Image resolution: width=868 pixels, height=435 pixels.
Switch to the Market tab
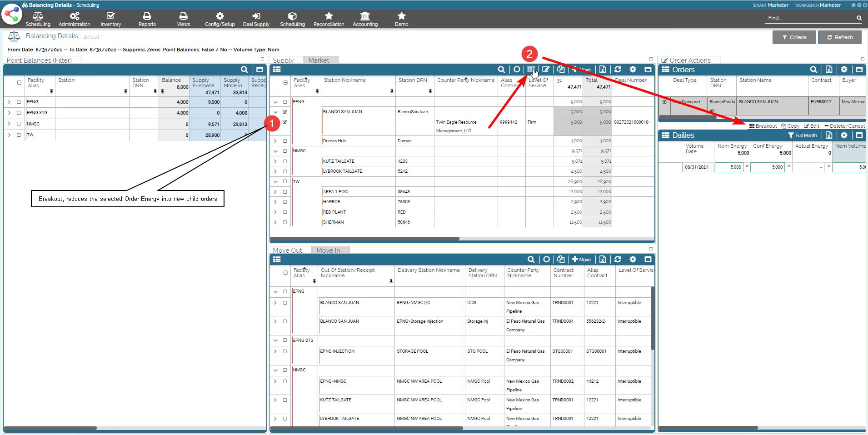point(319,60)
